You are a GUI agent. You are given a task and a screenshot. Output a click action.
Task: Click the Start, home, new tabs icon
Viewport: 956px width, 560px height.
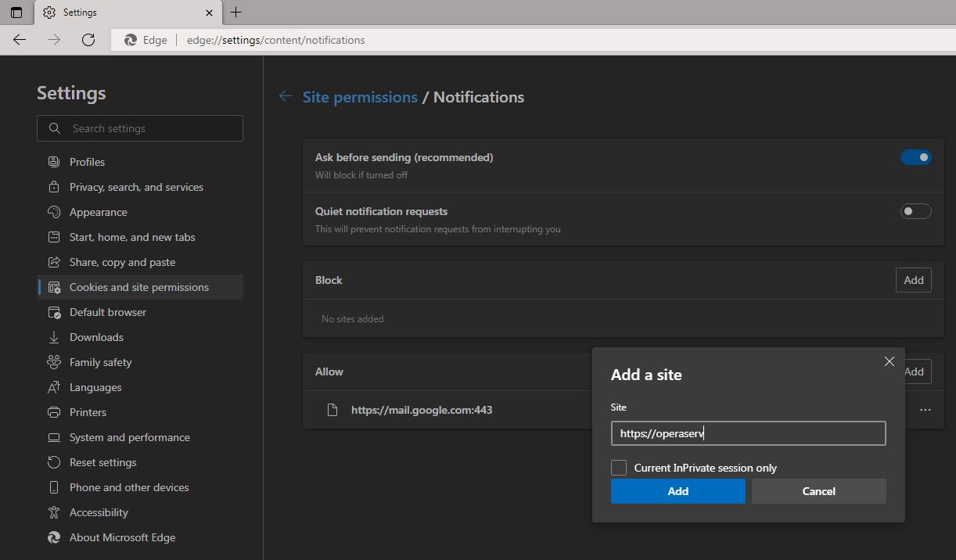pos(54,237)
